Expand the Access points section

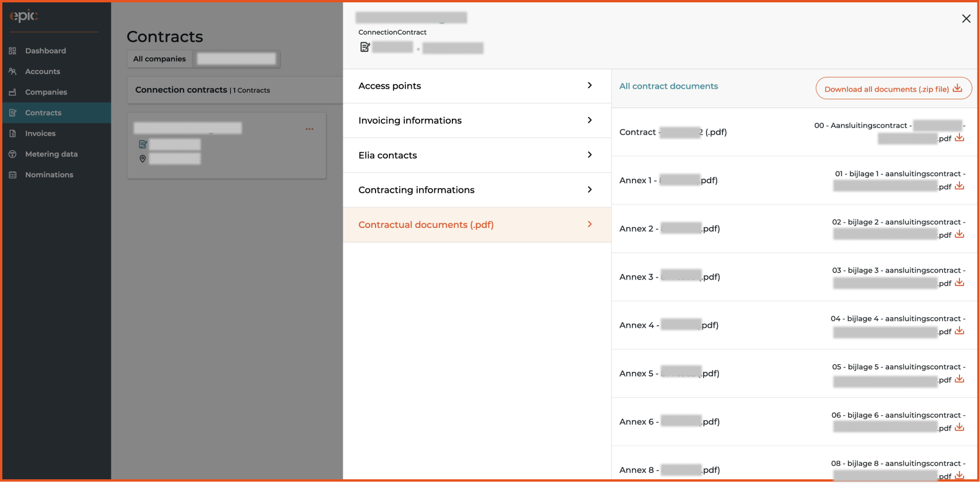(x=477, y=86)
